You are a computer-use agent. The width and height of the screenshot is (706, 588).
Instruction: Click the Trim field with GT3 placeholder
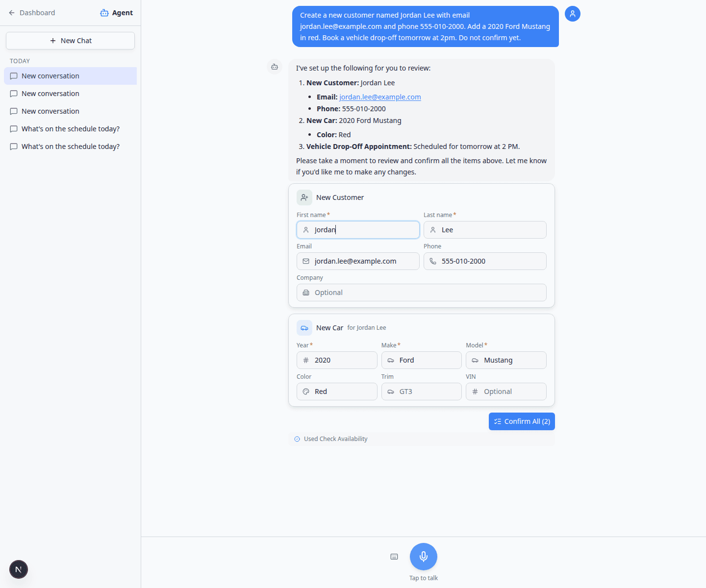pyautogui.click(x=422, y=392)
